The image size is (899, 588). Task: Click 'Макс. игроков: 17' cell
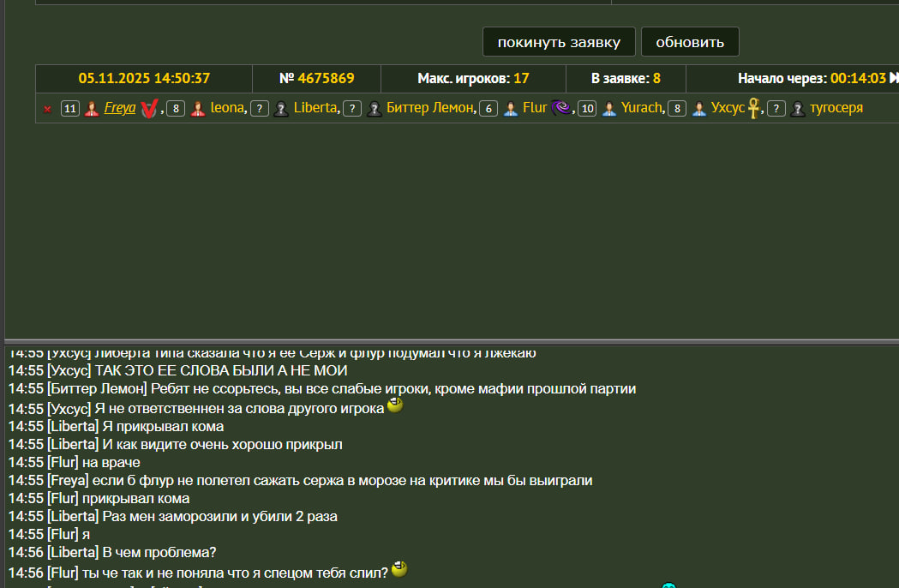473,79
